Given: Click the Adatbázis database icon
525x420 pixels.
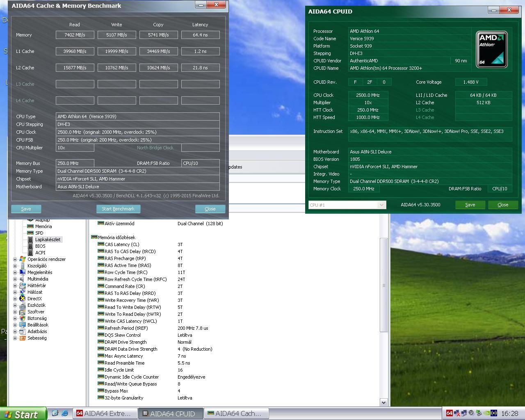Looking at the screenshot, I should pos(23,331).
